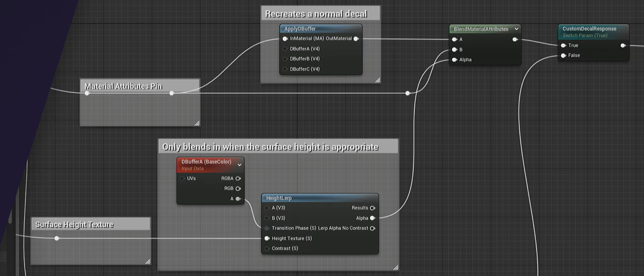
Task: Select the Transition Phase (S) input pin
Action: pos(267,228)
